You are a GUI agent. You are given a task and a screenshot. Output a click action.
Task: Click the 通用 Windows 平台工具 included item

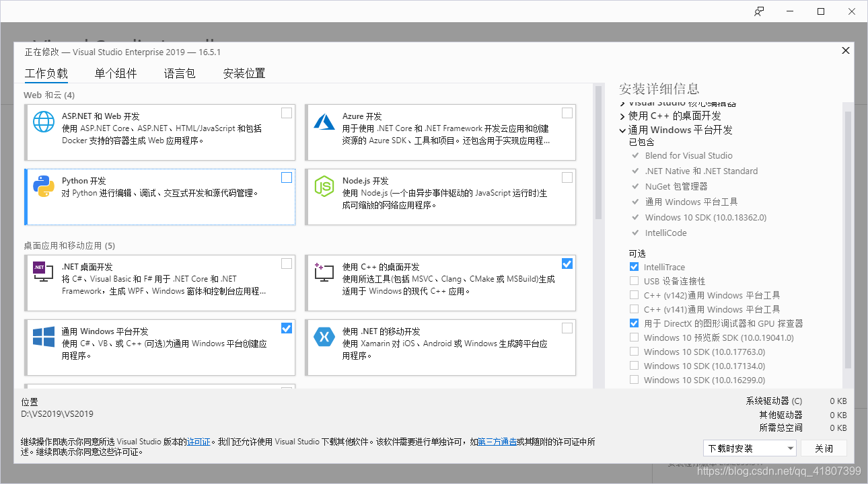point(692,202)
